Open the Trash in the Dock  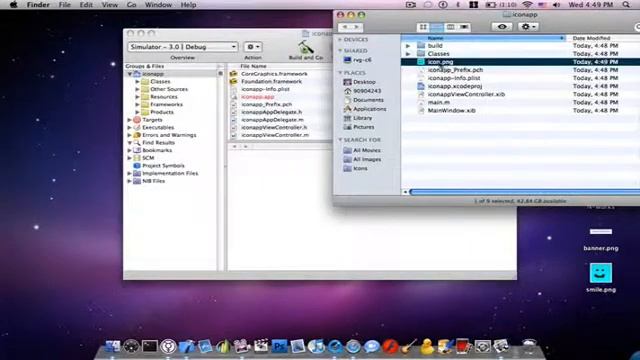click(529, 347)
